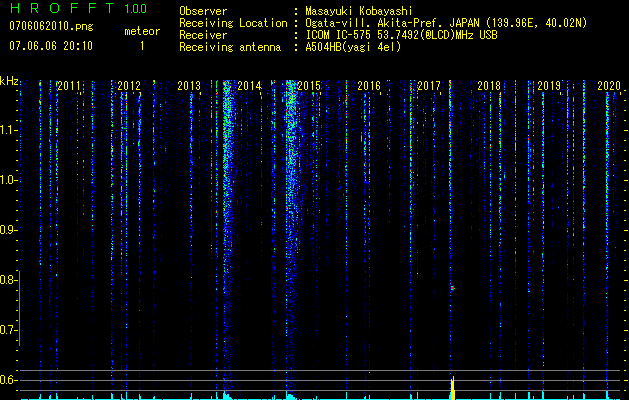Click the gray range bar beside 0.7 kHz
Screen dimensions: 629x400
[20, 308]
